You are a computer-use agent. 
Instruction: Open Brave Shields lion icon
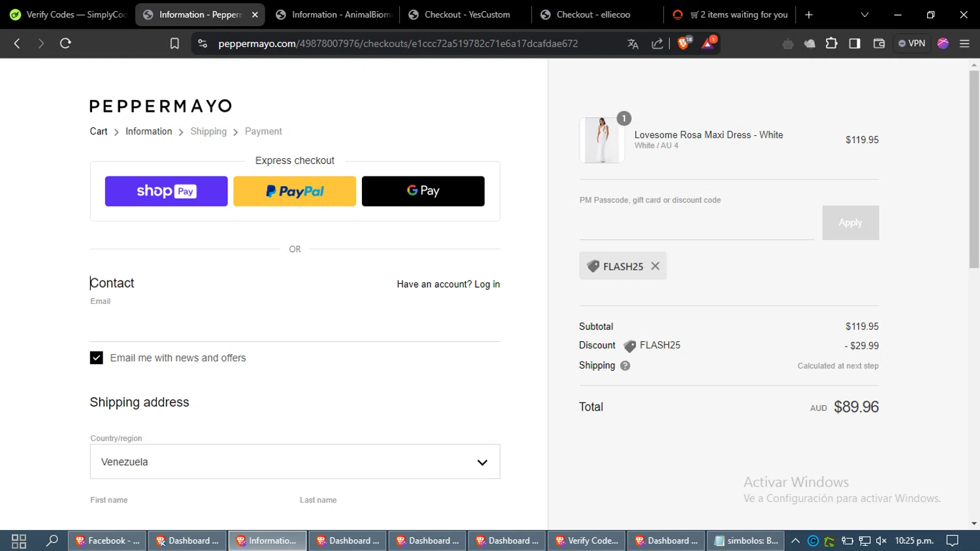pyautogui.click(x=684, y=43)
